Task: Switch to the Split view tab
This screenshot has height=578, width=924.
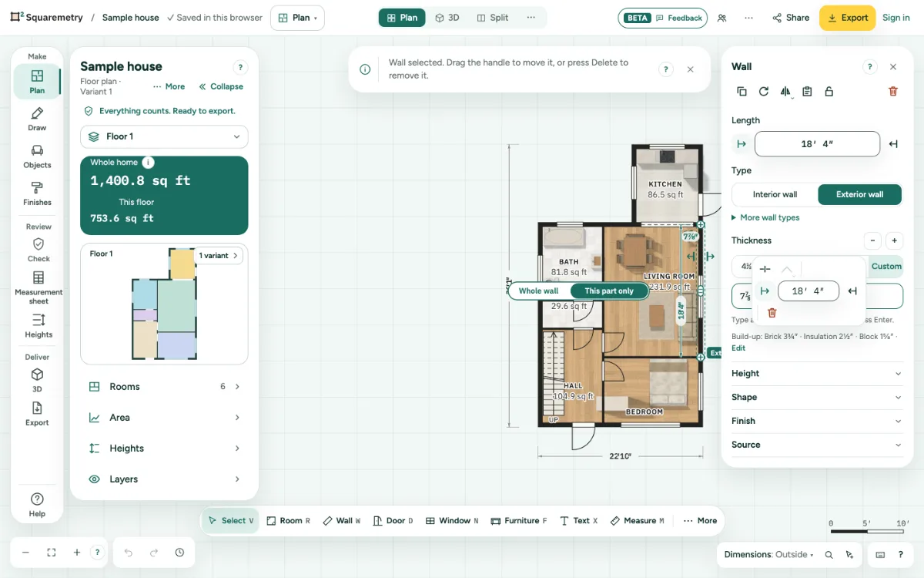Action: point(493,18)
